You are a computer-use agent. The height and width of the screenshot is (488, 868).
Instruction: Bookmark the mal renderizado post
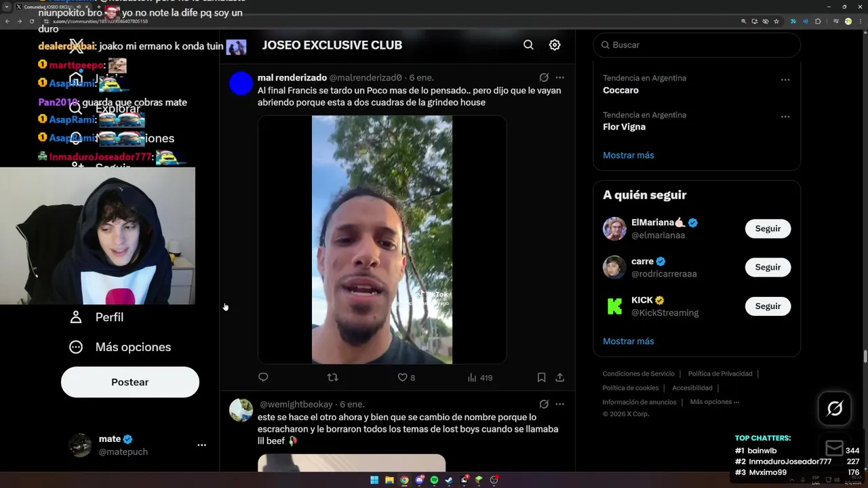(541, 378)
